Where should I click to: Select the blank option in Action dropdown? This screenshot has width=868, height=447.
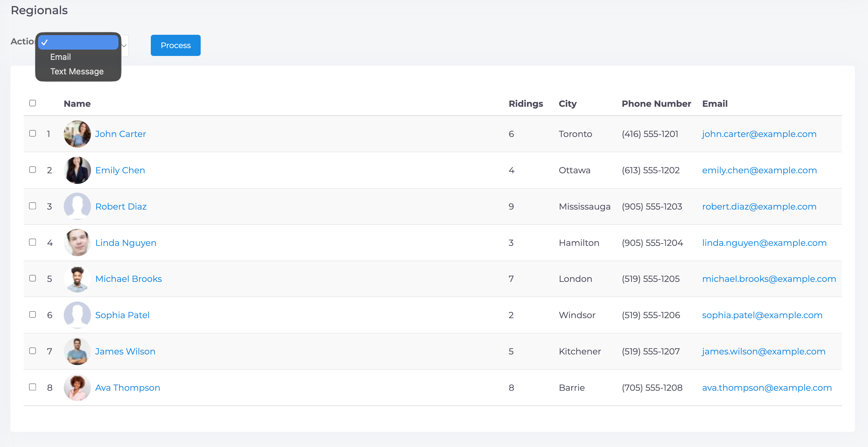[78, 42]
